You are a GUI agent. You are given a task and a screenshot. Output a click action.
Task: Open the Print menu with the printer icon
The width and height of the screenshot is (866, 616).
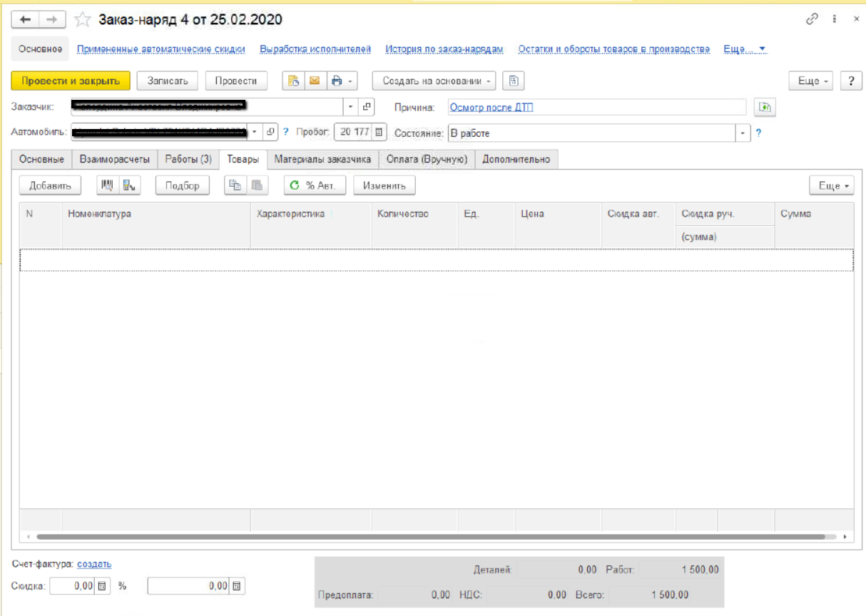(342, 81)
